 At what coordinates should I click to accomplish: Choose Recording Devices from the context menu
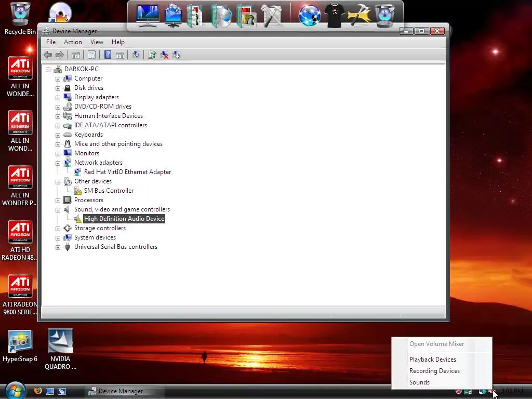pos(434,371)
